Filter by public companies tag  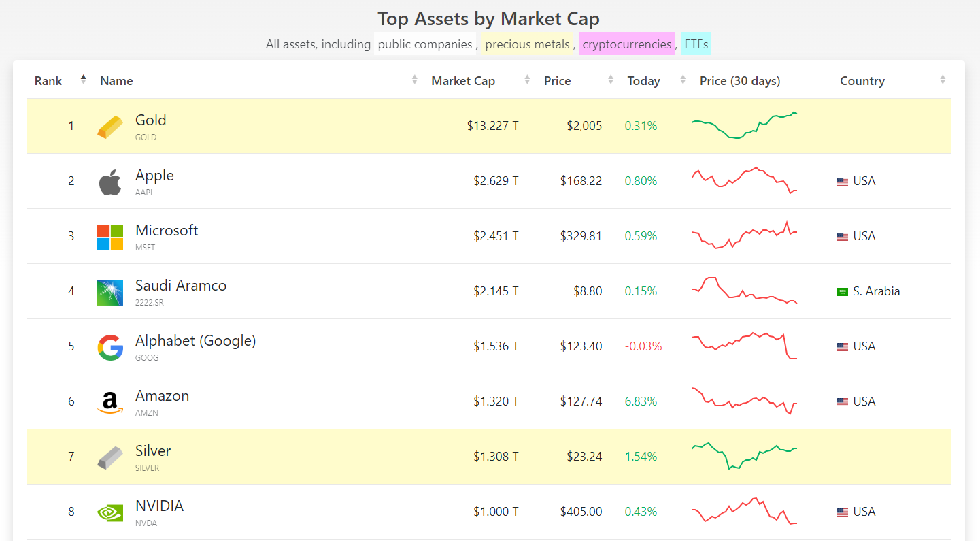[425, 44]
